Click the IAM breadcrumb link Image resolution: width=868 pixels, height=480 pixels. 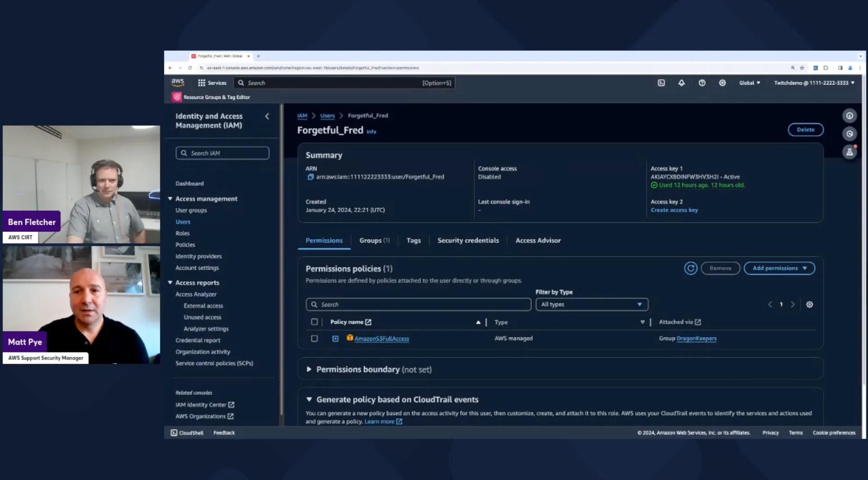point(302,116)
